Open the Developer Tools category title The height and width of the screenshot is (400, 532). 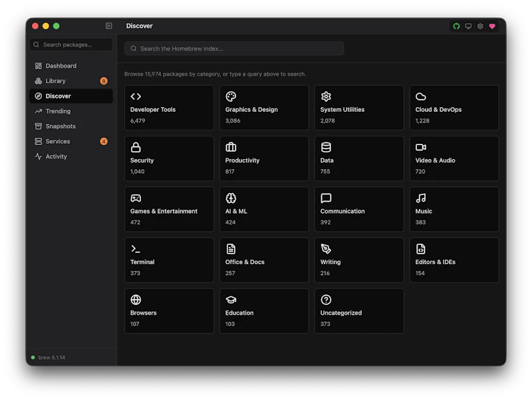[153, 110]
